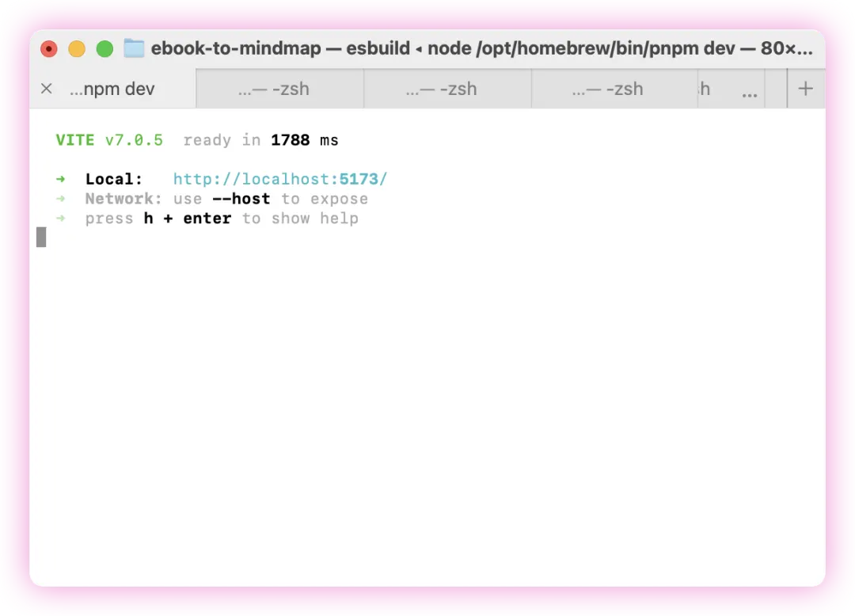Click the folder proxy icon in title bar

tap(134, 48)
